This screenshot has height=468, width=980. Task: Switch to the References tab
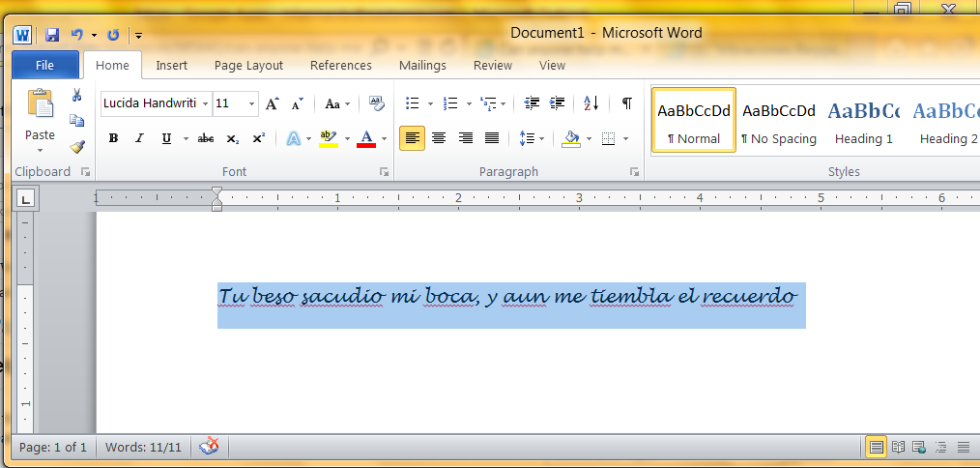click(340, 65)
